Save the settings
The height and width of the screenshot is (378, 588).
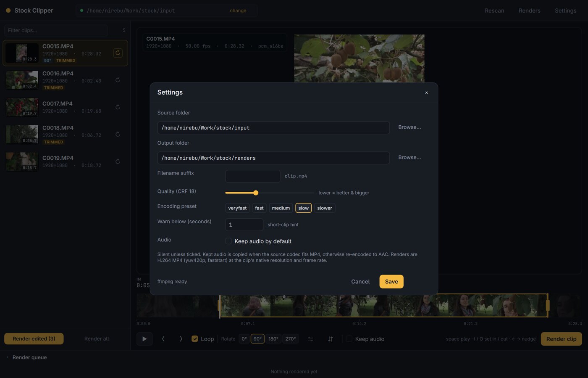click(x=391, y=282)
